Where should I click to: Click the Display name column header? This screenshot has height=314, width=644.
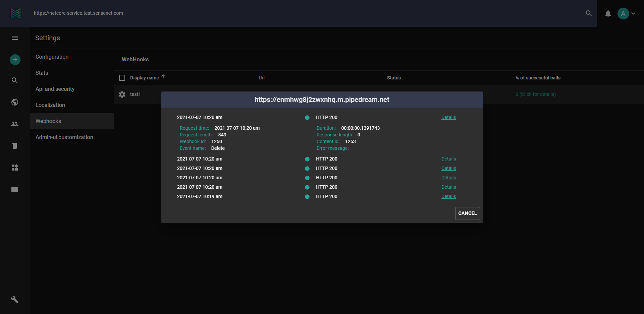(144, 78)
